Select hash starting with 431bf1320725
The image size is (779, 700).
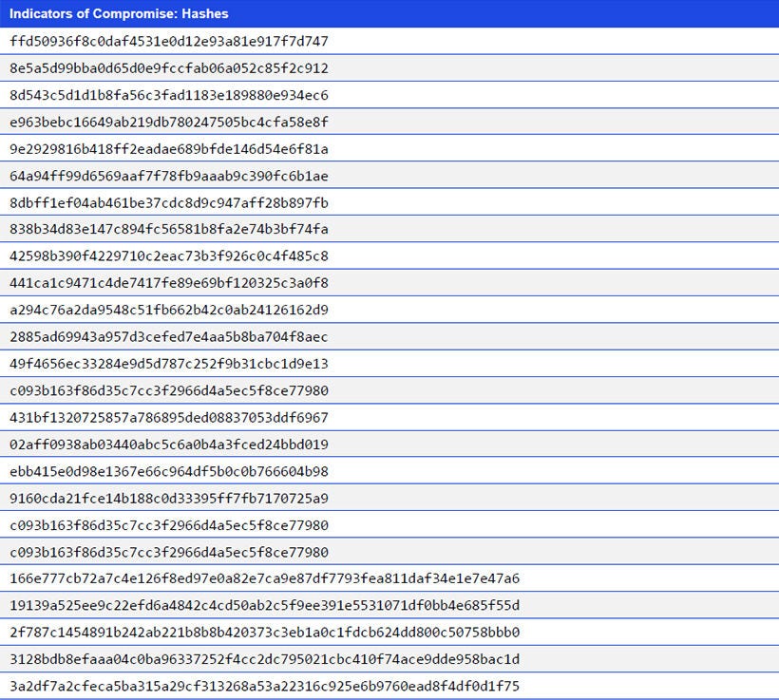[169, 417]
